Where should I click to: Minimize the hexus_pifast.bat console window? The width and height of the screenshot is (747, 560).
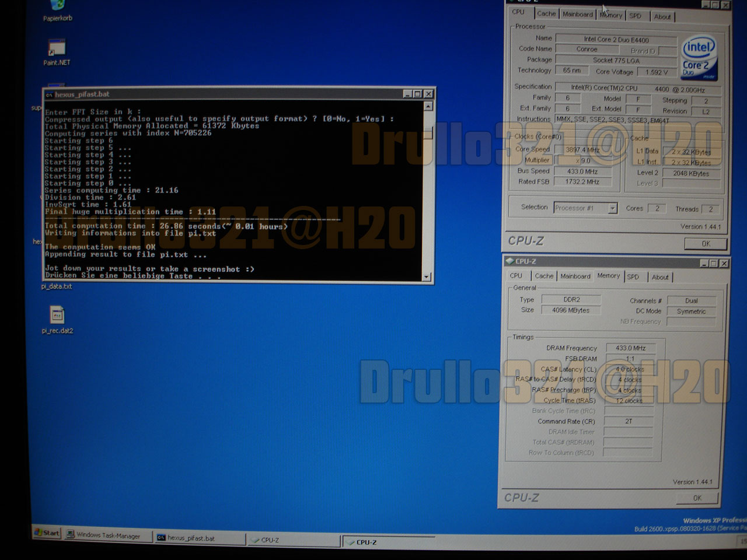[407, 94]
